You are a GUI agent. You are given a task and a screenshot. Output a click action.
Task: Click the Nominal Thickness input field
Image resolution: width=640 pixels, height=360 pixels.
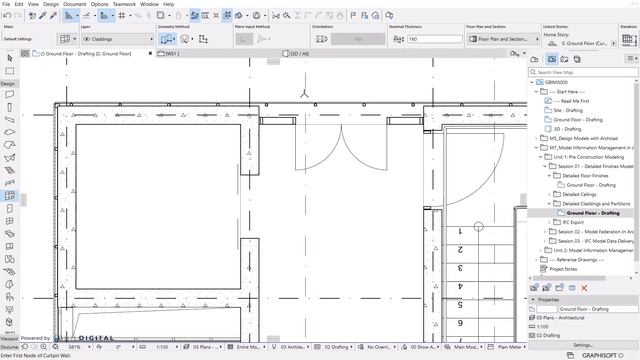[435, 39]
